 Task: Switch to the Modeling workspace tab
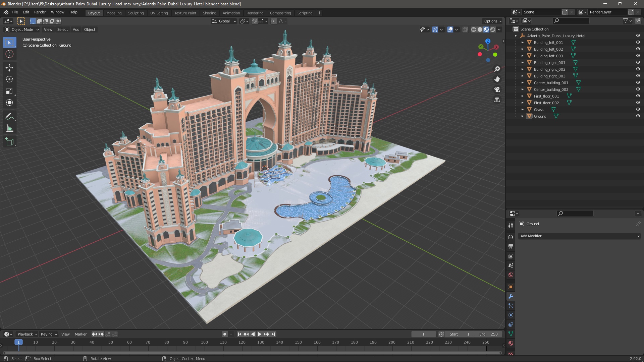click(x=114, y=13)
